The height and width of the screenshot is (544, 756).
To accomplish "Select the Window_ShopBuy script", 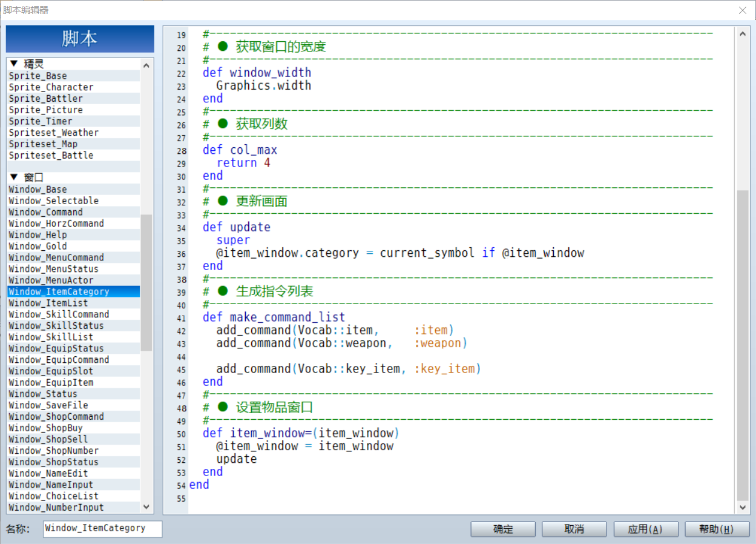I will (x=74, y=428).
